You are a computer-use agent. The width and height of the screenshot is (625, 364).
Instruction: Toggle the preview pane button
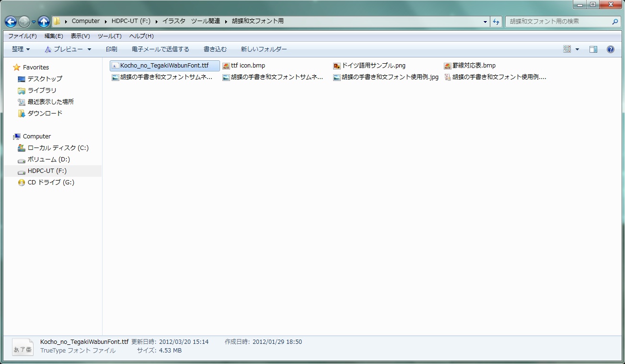tap(593, 49)
